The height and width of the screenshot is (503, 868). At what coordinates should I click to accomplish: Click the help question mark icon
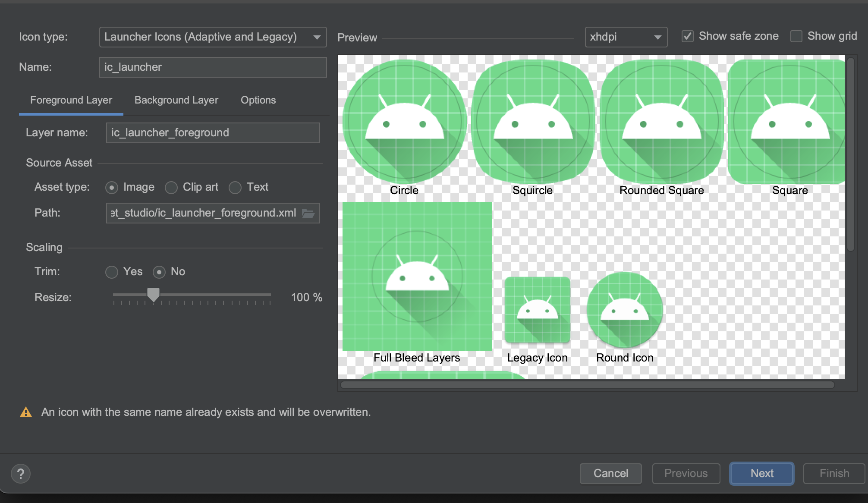20,474
